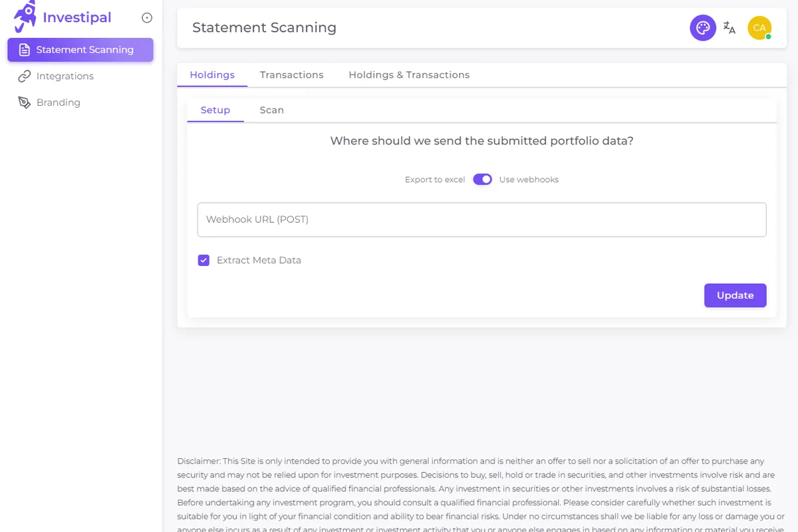798x532 pixels.
Task: Open the CA user avatar menu
Action: tap(759, 28)
